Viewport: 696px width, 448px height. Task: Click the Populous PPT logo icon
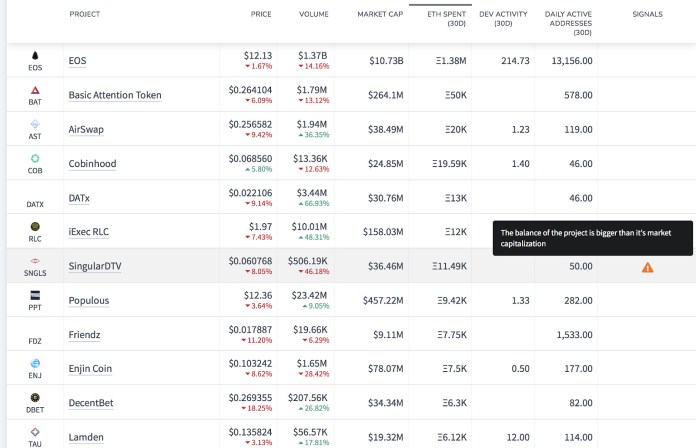point(35,295)
